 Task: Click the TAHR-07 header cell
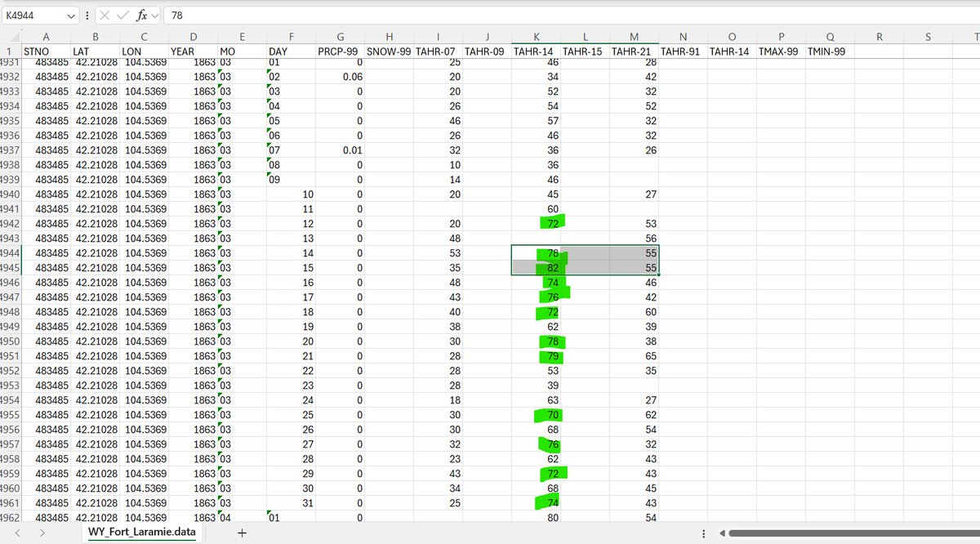tap(438, 51)
